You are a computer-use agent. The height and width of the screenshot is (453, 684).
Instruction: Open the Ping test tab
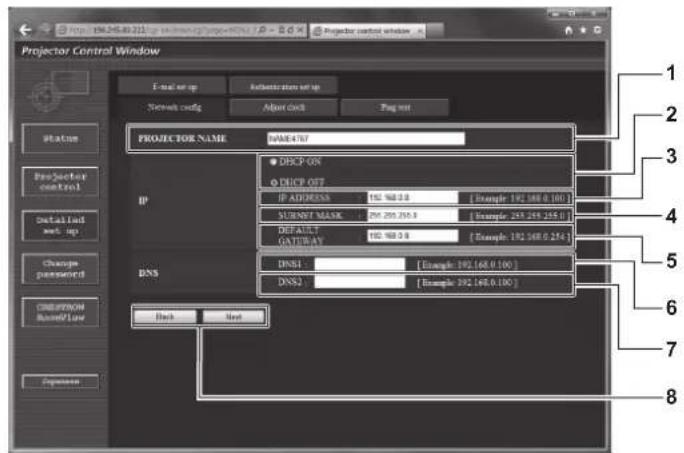(x=395, y=107)
